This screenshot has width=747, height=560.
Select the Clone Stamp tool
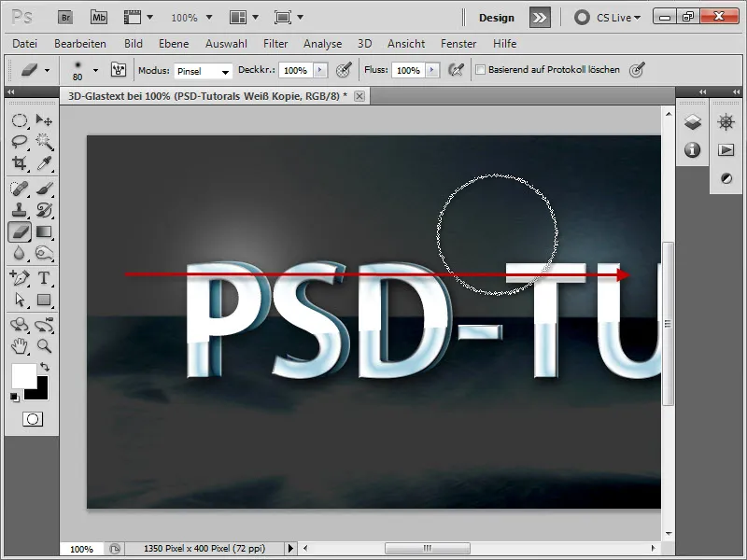coord(20,210)
